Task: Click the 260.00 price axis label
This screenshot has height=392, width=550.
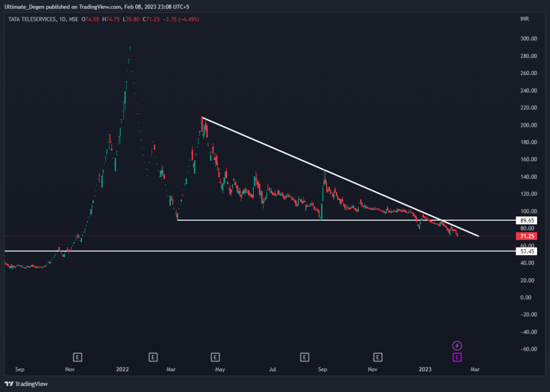Action: point(529,73)
